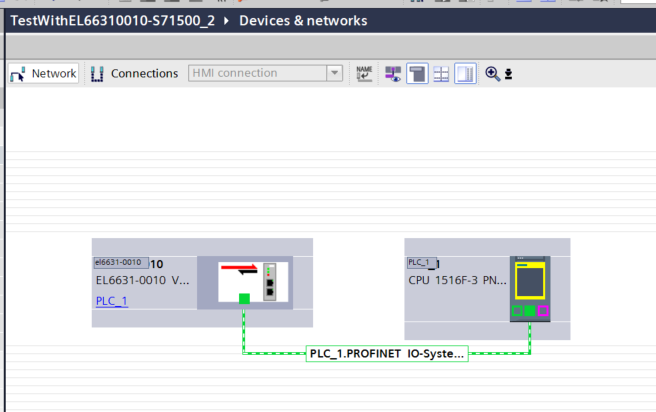Click the table grid layout icon
The width and height of the screenshot is (656, 412).
coord(441,73)
